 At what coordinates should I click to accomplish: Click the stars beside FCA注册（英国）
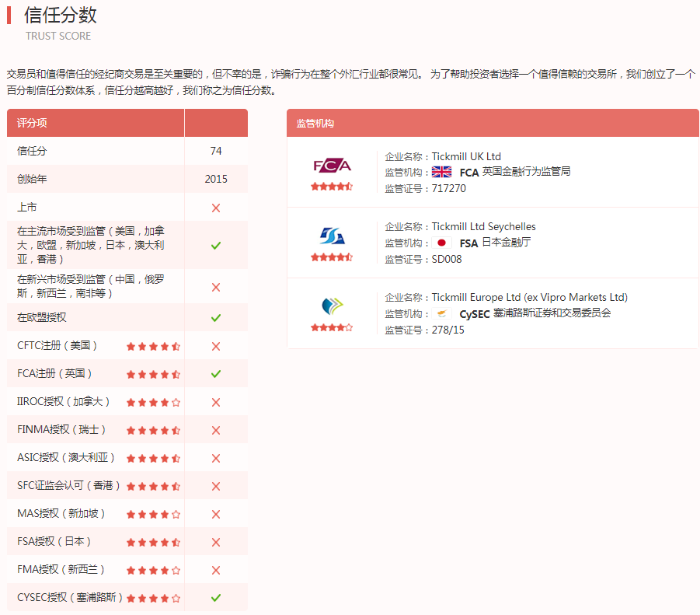pyautogui.click(x=154, y=374)
